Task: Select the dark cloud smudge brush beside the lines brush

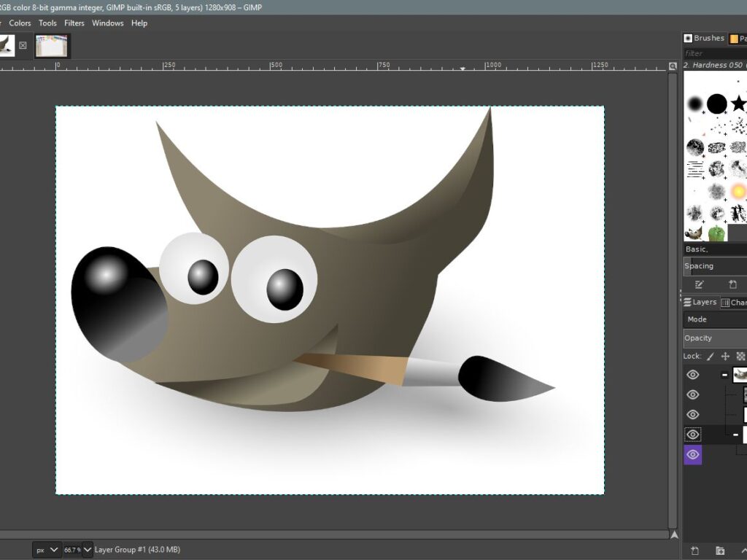Action: tap(716, 169)
